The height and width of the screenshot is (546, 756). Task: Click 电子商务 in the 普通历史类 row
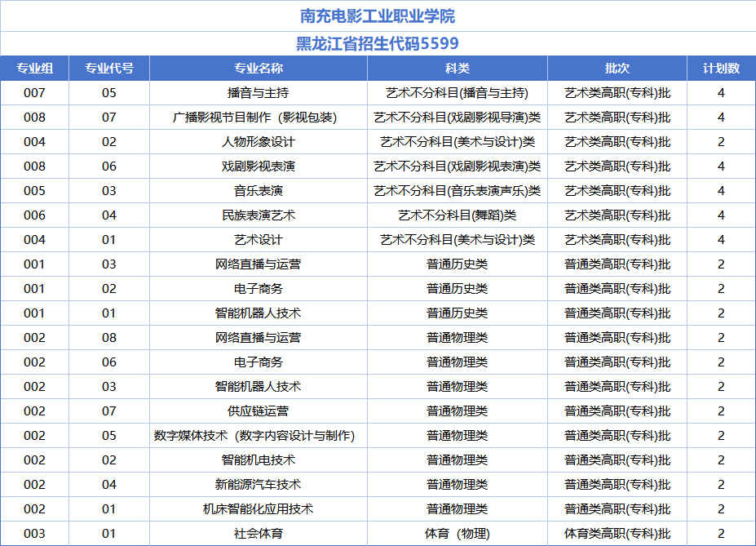click(x=259, y=288)
